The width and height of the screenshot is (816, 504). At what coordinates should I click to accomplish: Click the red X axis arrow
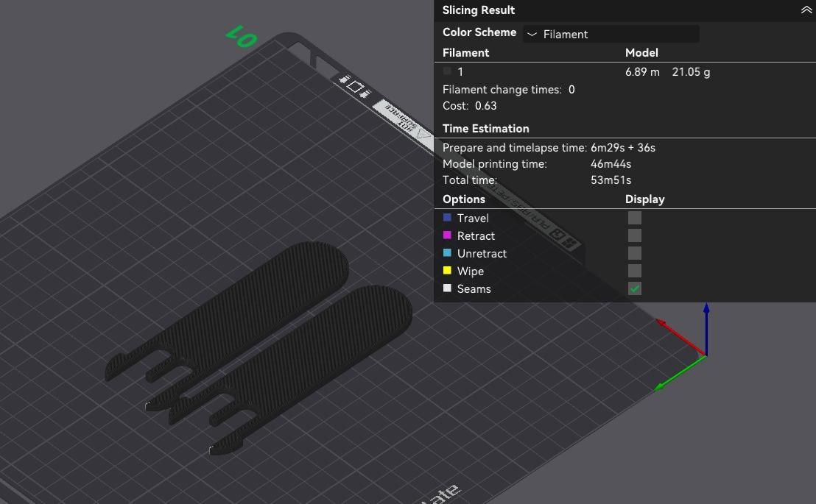click(680, 338)
